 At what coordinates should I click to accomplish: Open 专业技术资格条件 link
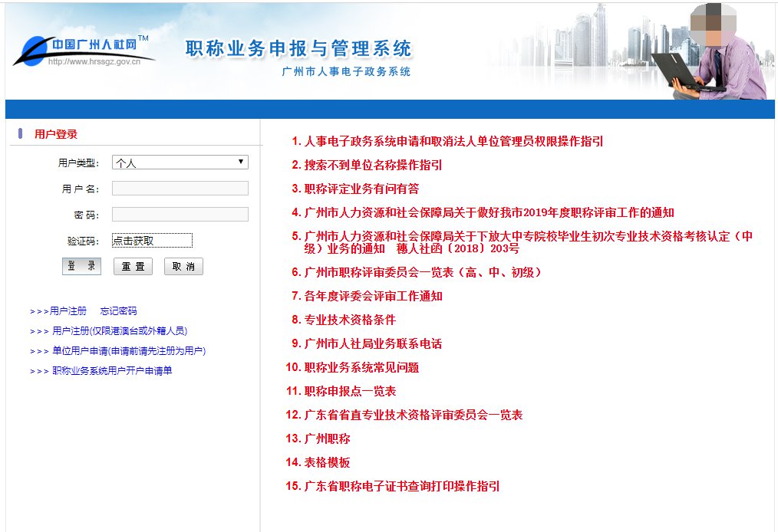(351, 320)
